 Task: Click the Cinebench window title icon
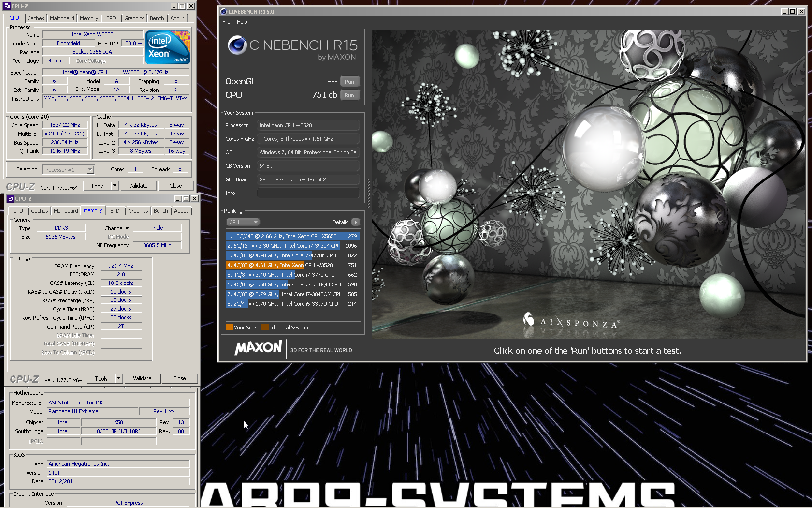tap(223, 12)
